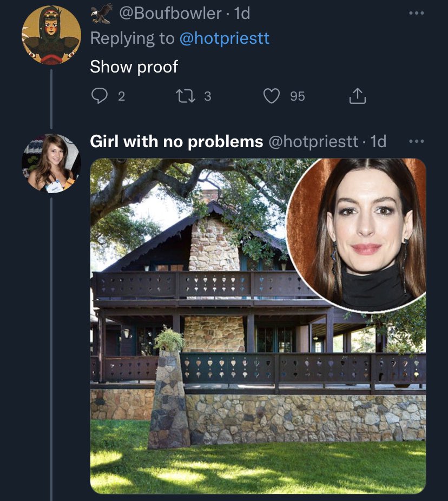Screen dimensions: 448x501
Task: Open the @hotpriestt mention after "Replying to"
Action: (224, 38)
